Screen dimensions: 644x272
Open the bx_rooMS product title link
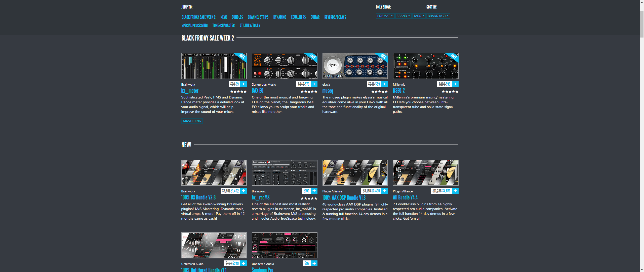click(261, 197)
